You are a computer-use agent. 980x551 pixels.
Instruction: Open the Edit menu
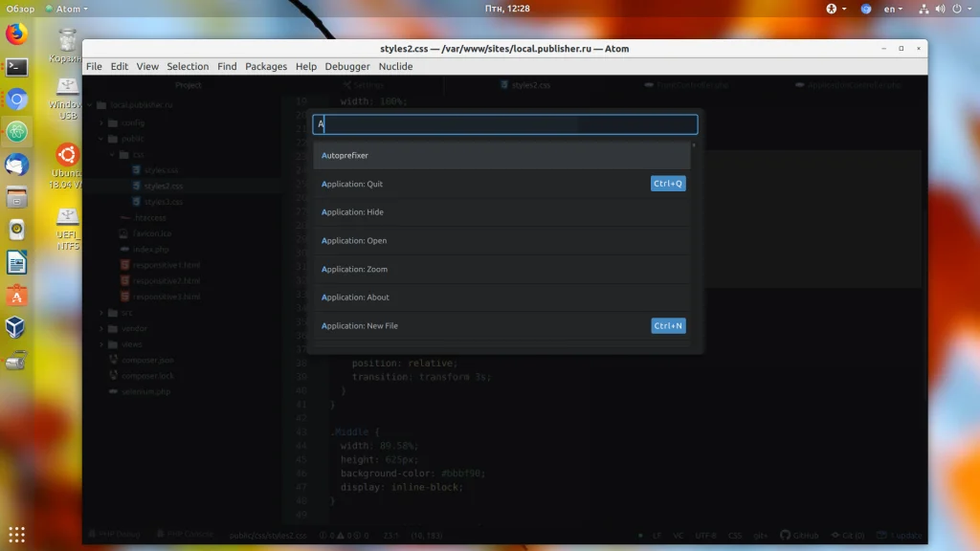click(x=120, y=66)
